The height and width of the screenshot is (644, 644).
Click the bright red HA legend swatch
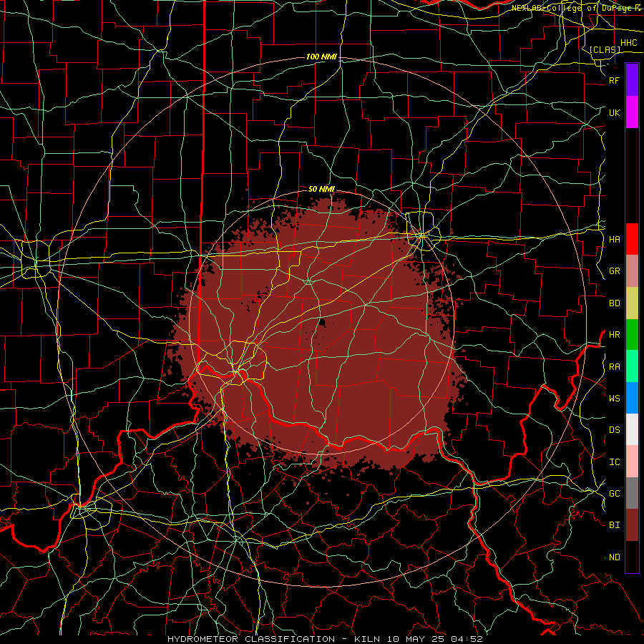(x=632, y=239)
